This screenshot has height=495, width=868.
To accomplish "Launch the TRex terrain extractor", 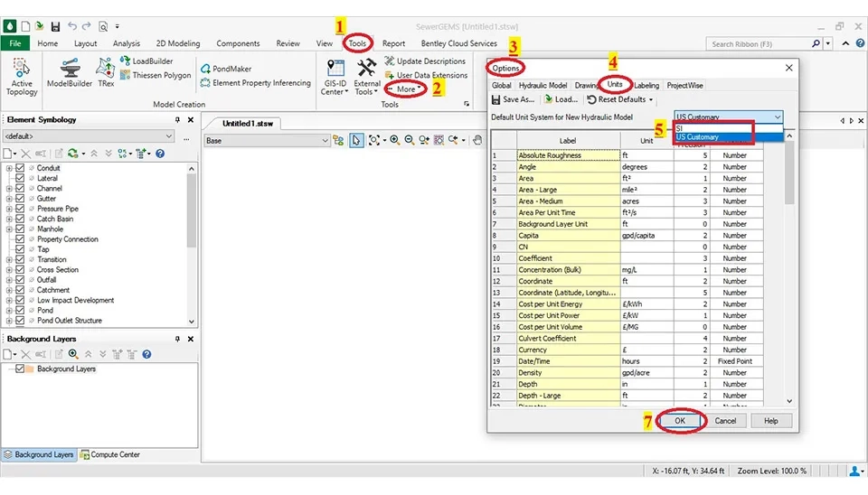I will pos(106,72).
